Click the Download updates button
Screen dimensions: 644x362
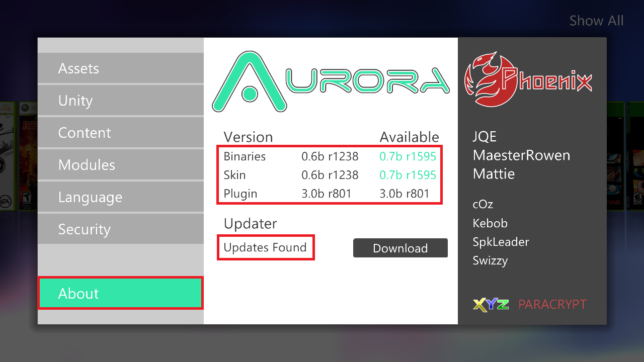tap(400, 248)
